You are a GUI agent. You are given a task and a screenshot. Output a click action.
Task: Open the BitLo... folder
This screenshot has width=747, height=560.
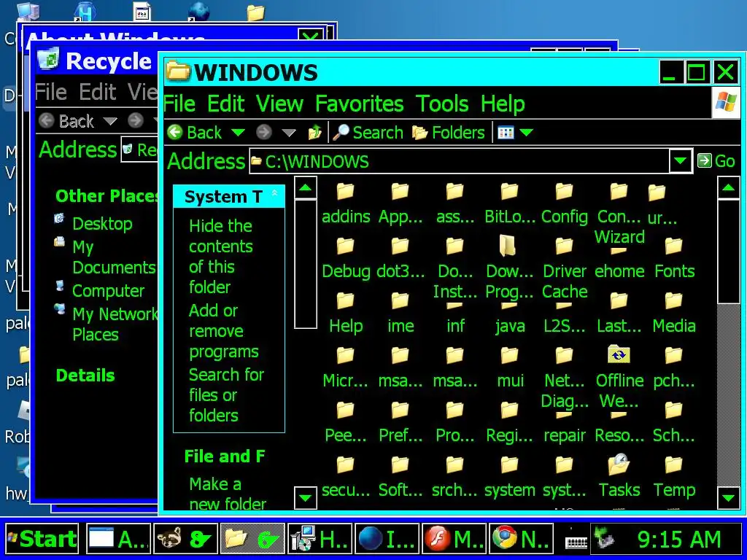point(510,203)
